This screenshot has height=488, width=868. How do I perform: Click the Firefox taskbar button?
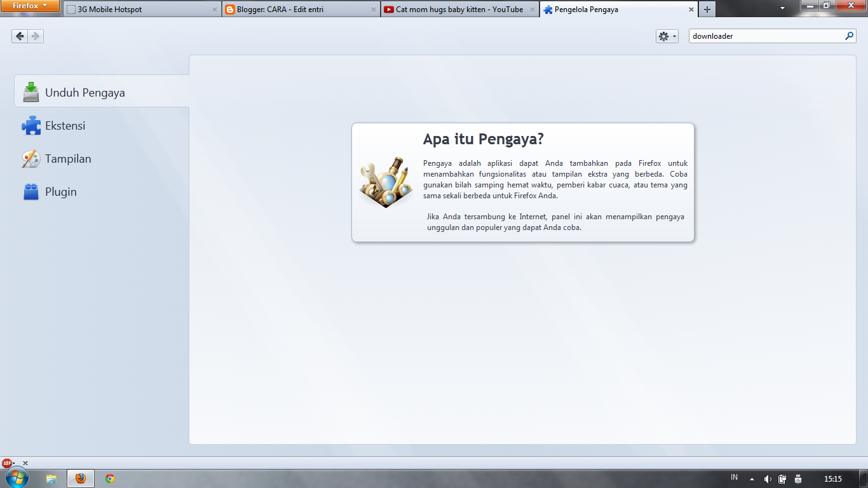tap(81, 479)
